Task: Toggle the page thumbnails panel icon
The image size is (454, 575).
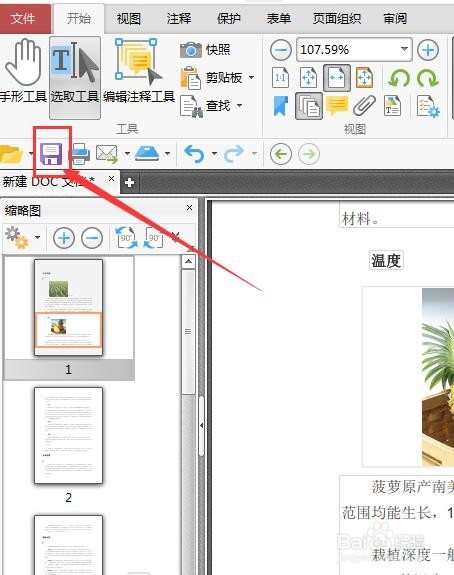Action: 309,106
